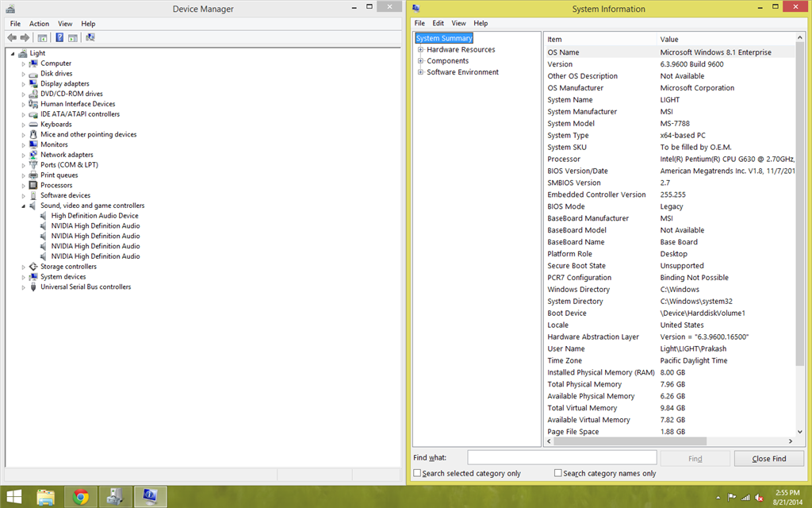Open the Edit menu in System Information

(438, 23)
